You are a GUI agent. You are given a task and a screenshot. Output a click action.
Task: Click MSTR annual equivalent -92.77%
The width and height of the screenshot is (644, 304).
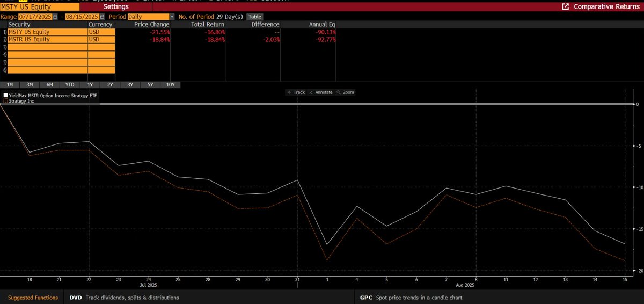click(x=324, y=39)
